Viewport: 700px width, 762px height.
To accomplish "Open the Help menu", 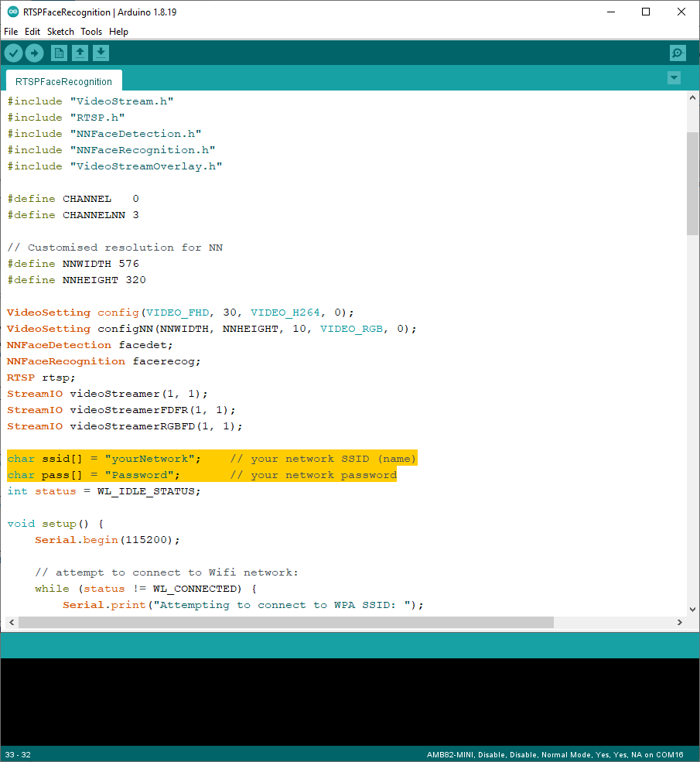I will 118,32.
